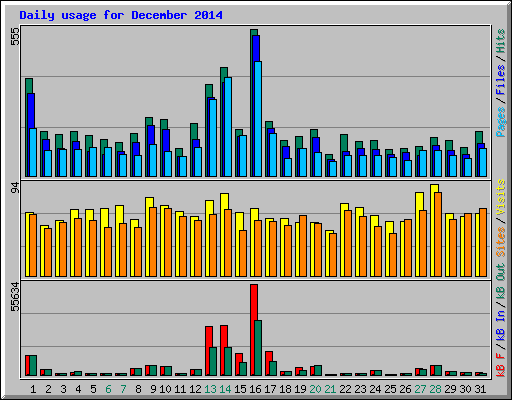Image resolution: width=512 pixels, height=400 pixels.
Task: Click the day 9 orange Sites bar
Action: coord(153,242)
